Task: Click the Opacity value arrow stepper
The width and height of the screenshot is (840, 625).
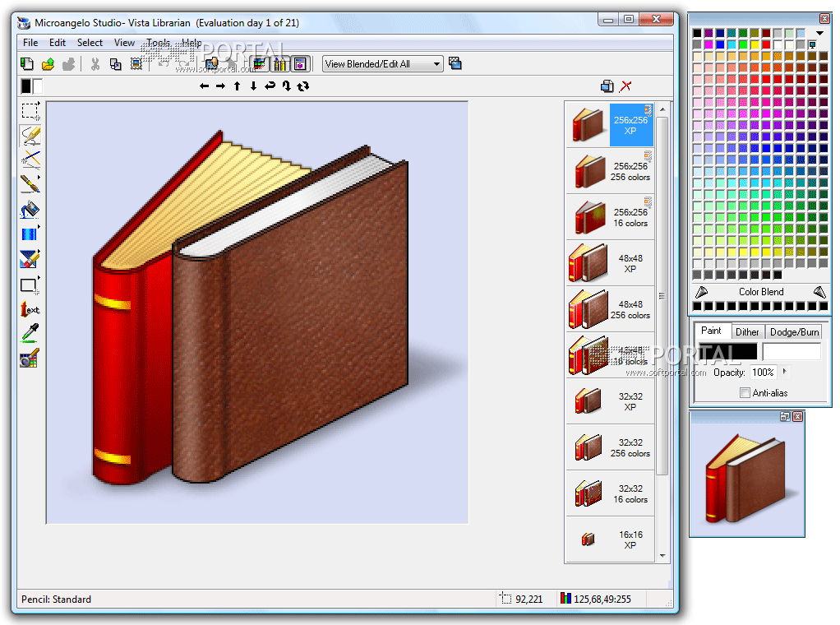Action: point(785,372)
